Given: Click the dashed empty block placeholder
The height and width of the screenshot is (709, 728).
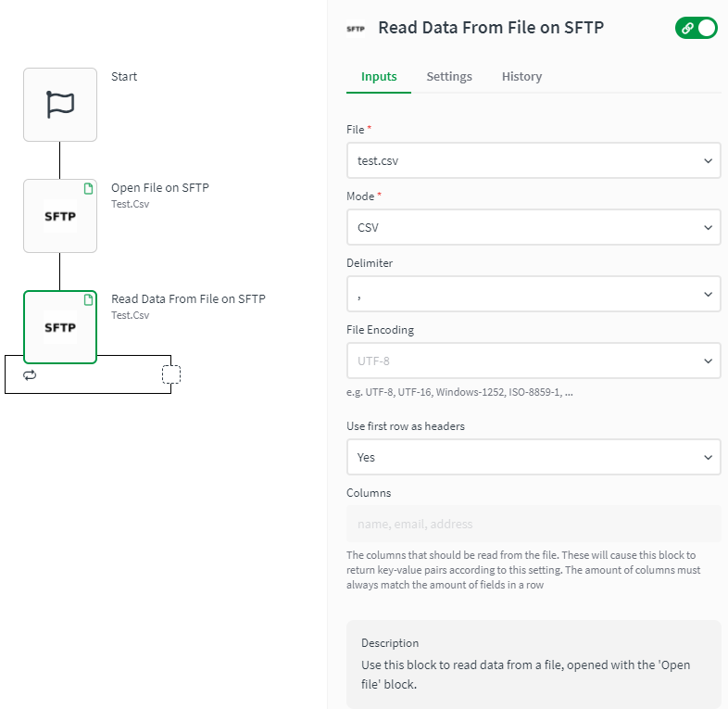Looking at the screenshot, I should point(171,374).
